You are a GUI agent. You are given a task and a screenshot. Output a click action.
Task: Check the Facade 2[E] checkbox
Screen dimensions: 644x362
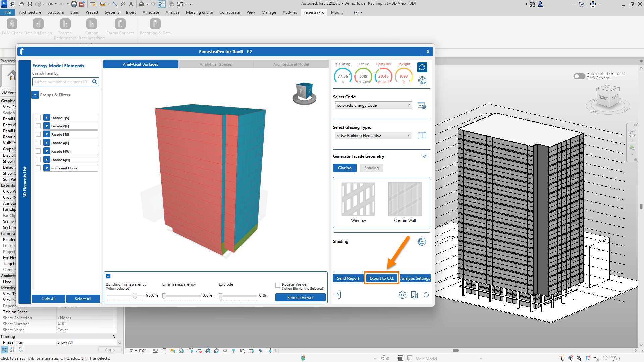tap(38, 126)
